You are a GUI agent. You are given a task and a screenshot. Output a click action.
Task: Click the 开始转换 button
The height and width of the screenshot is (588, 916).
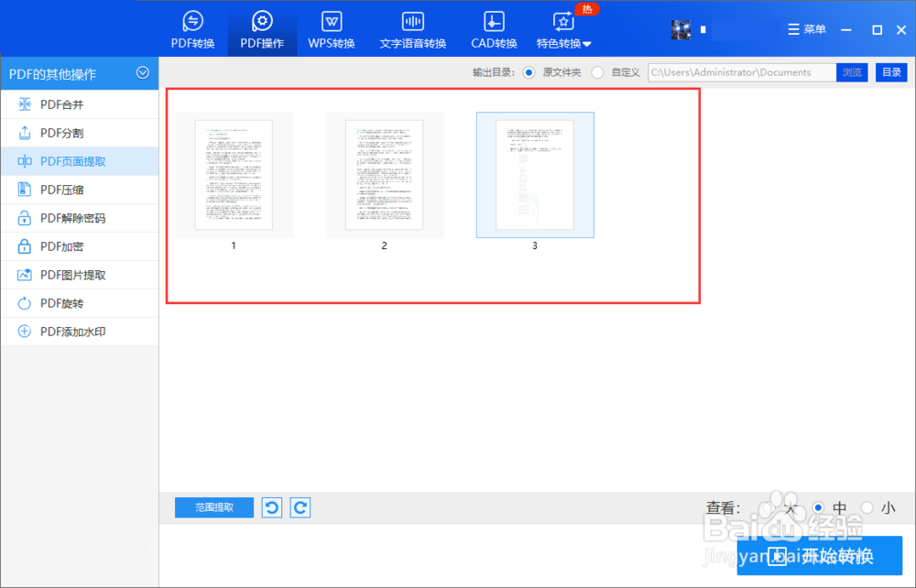820,556
